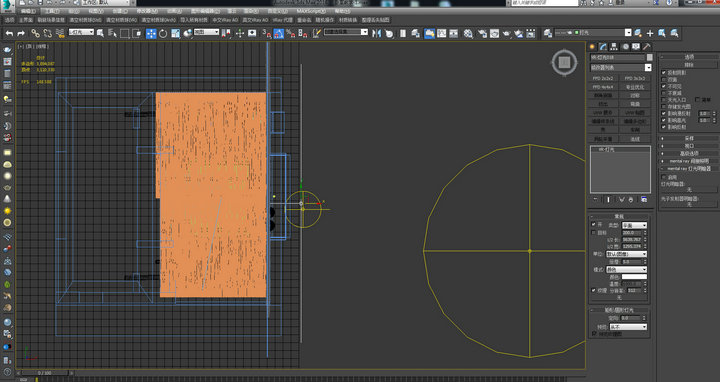The image size is (720, 382).
Task: Open the 单位 dropdown
Action: tap(626, 254)
